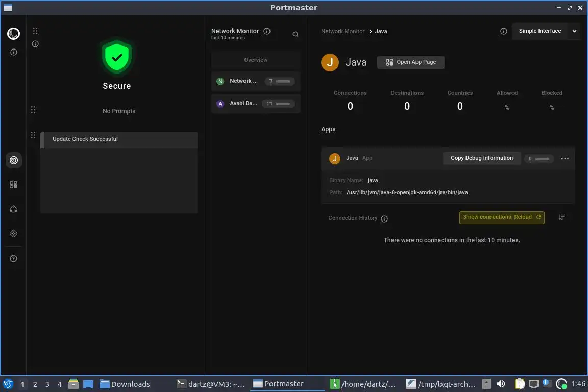Open the Network Monitor search icon

pos(296,34)
